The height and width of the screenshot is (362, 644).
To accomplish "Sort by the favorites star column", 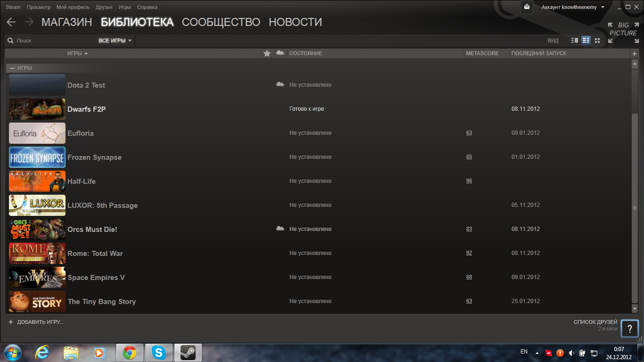I will [267, 53].
